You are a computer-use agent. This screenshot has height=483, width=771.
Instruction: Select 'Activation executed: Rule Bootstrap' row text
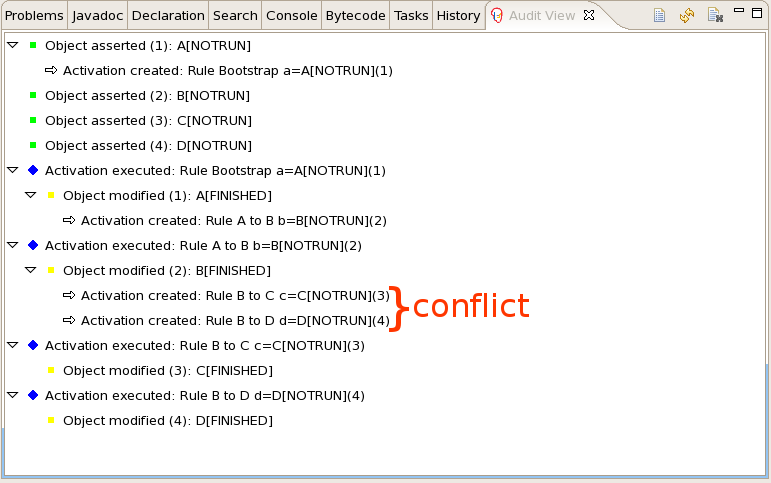coord(215,171)
